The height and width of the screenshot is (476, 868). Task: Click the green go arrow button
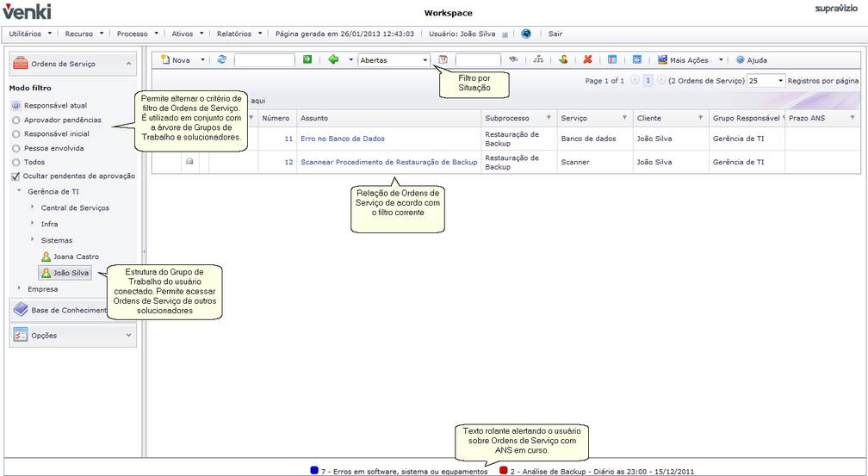pyautogui.click(x=307, y=59)
